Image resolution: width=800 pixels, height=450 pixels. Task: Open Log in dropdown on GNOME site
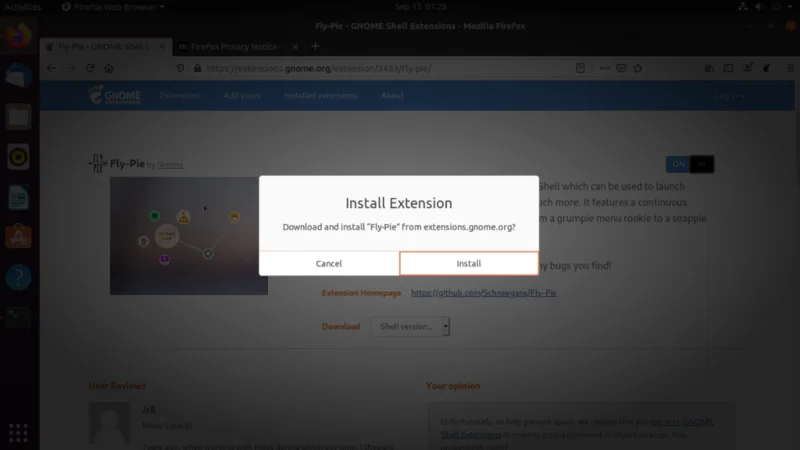pos(730,96)
